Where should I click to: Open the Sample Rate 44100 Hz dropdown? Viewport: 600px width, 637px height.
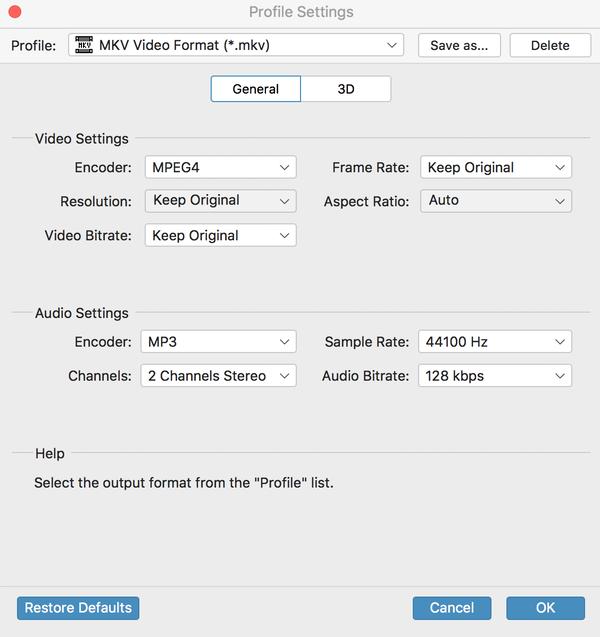click(495, 342)
